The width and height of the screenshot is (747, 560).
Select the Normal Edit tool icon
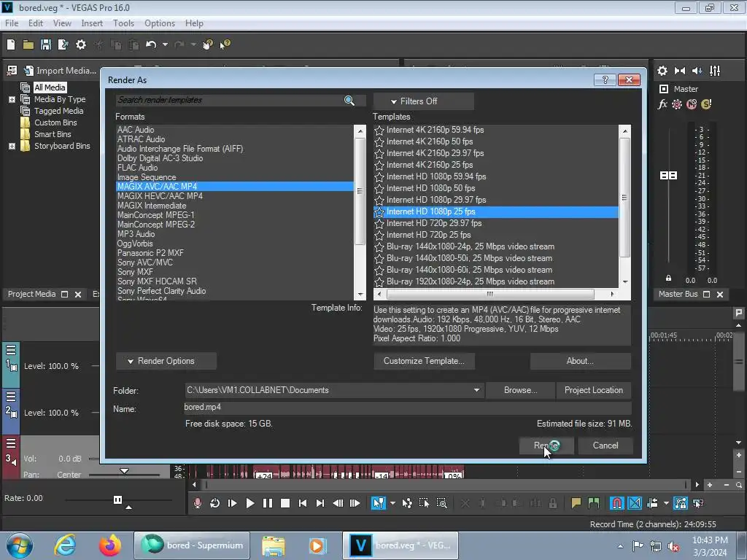point(379,503)
